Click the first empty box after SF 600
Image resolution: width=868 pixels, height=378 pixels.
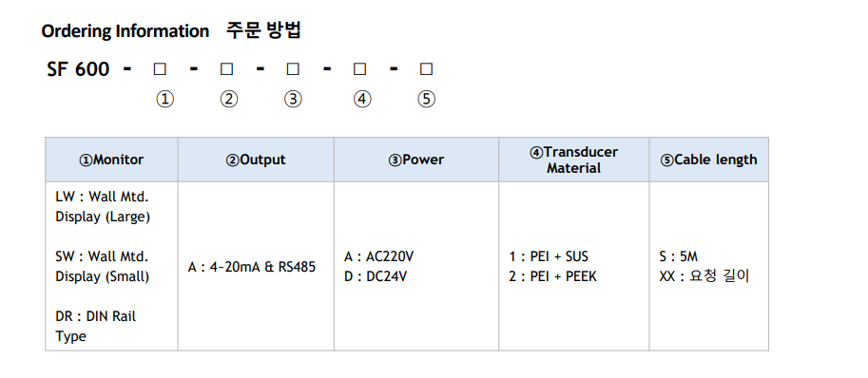[x=160, y=69]
